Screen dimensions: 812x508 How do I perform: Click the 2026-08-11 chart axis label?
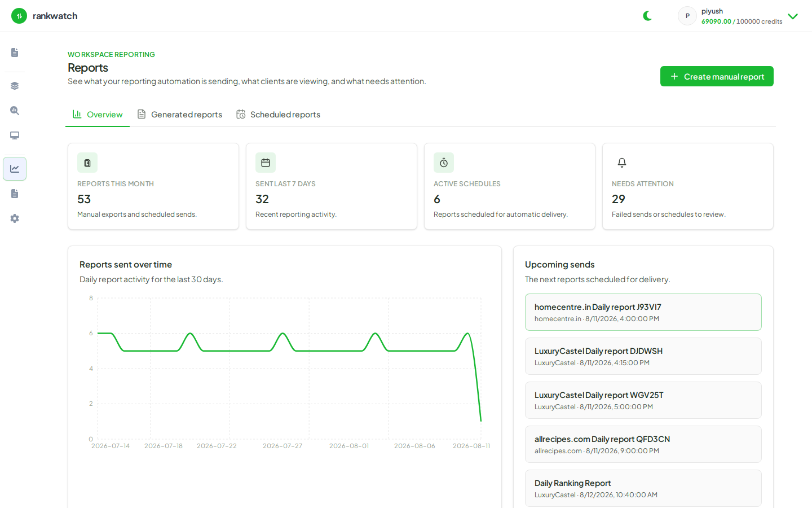click(x=471, y=446)
